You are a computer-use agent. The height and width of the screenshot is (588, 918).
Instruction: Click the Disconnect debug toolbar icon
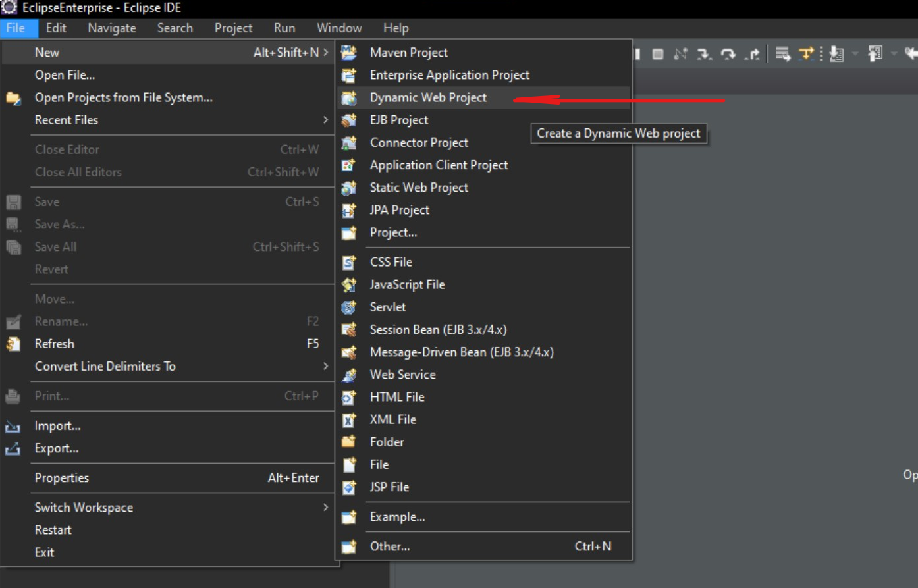coord(680,54)
